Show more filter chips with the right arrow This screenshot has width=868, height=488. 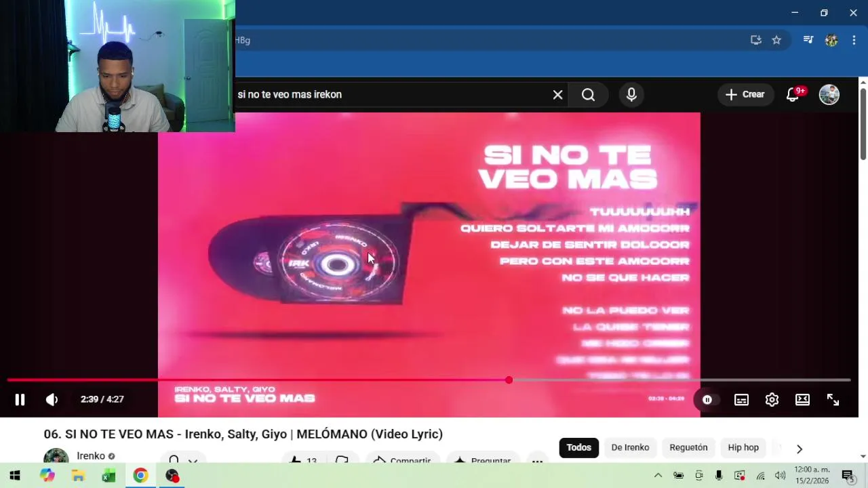[x=800, y=449]
